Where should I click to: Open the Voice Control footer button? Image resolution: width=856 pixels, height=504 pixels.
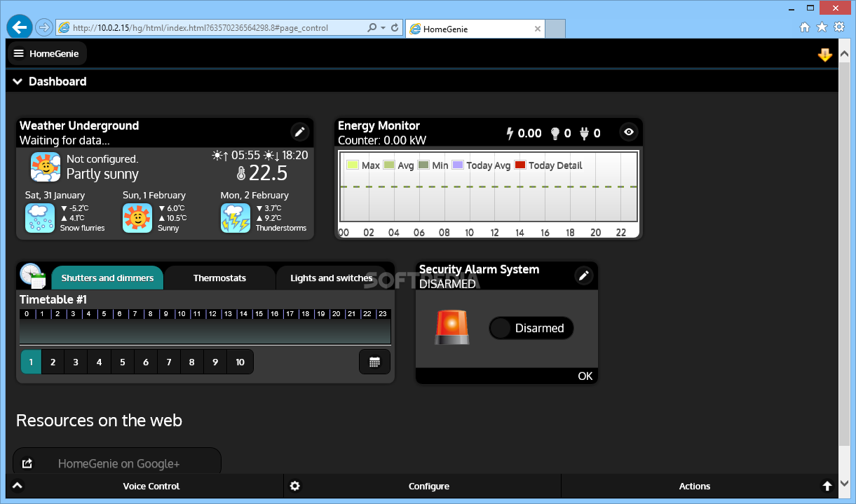144,486
